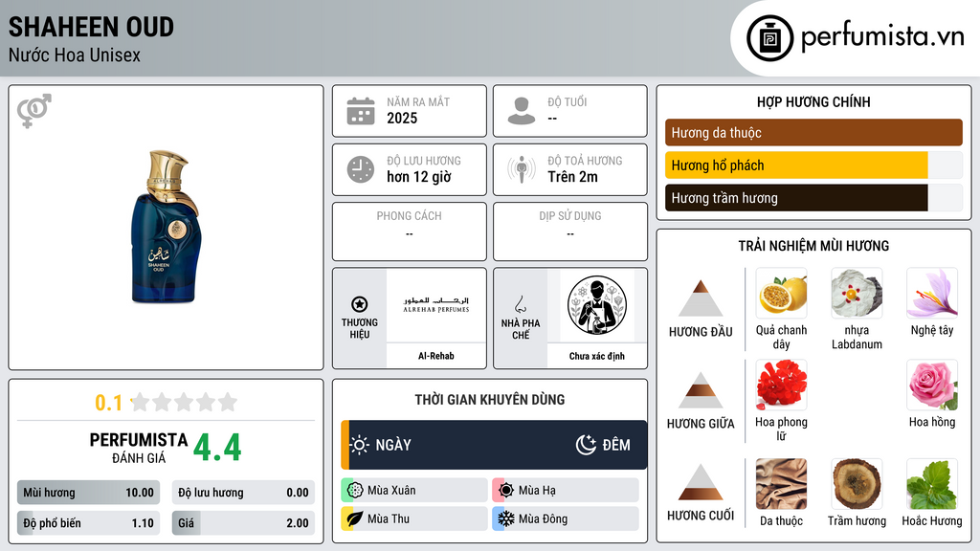Screen dimensions: 980x551
Task: Click the Trên 2m sillage value
Action: [572, 177]
